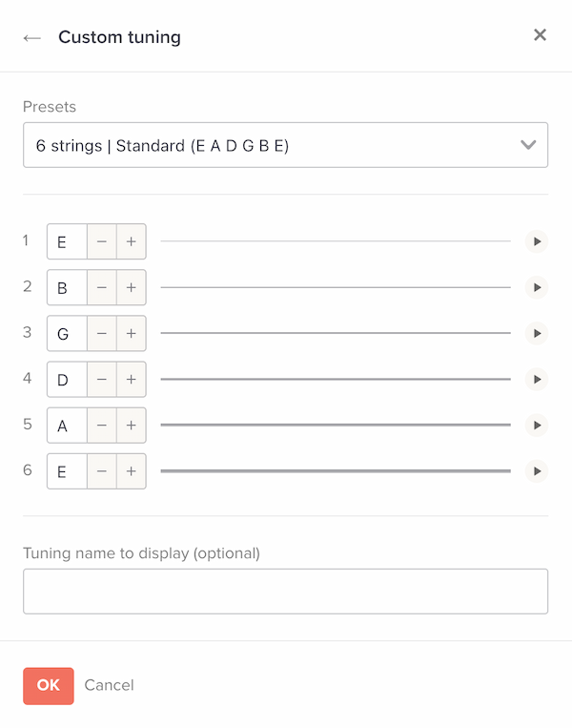Close the Custom tuning dialog
This screenshot has height=728, width=572.
point(540,35)
